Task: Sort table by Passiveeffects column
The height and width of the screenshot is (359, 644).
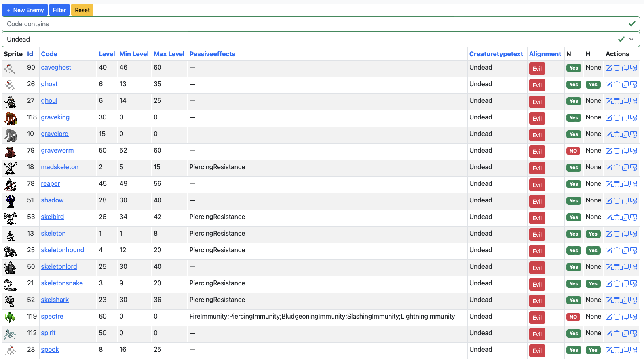Action: click(x=212, y=54)
